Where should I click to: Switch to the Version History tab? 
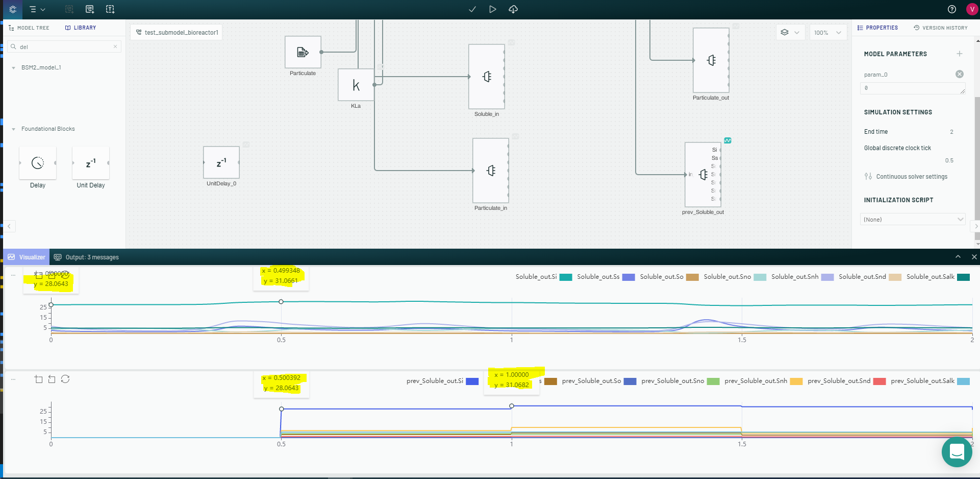[x=940, y=28]
